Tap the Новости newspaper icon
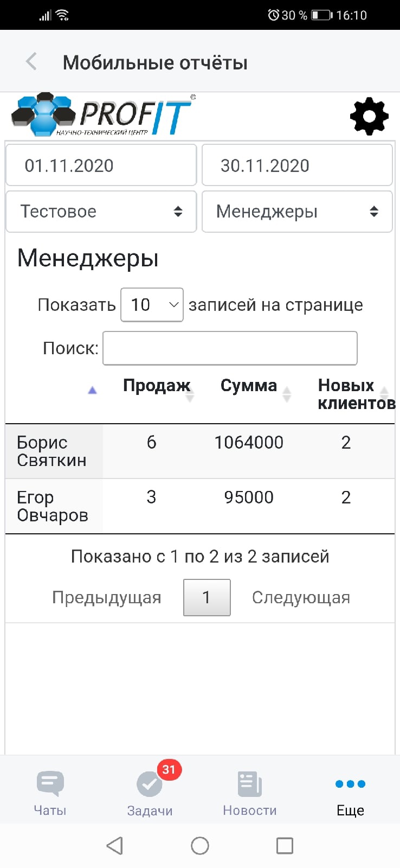400x868 pixels. (250, 784)
